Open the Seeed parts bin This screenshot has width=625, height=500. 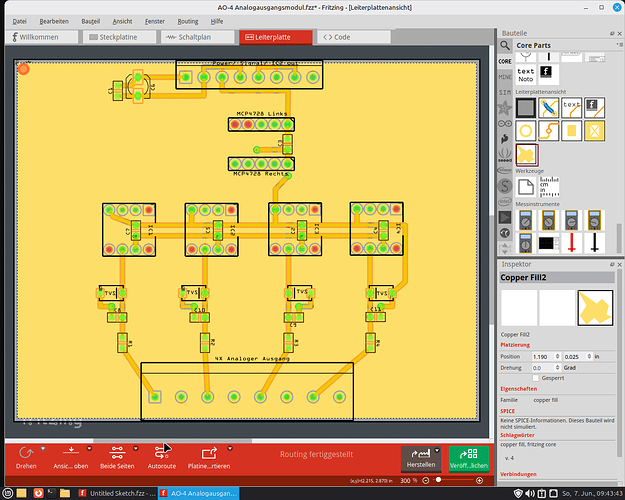click(505, 155)
